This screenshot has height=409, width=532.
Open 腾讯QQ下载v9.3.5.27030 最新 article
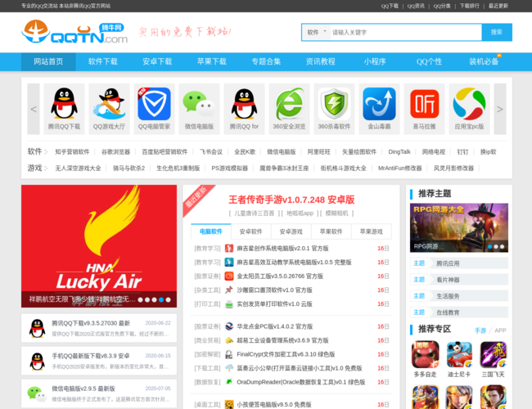point(91,323)
